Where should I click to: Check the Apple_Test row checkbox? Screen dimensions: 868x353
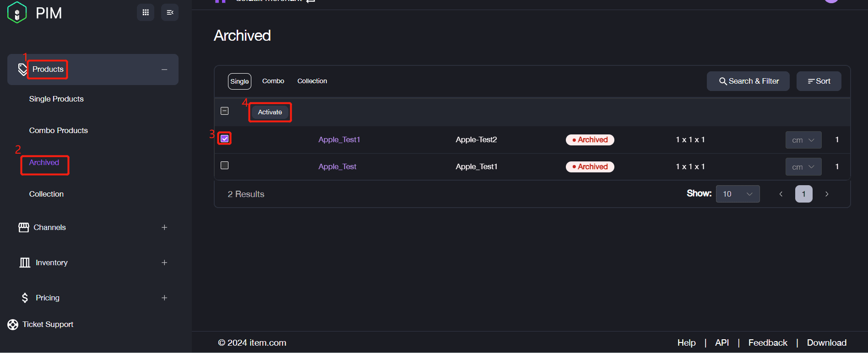click(x=225, y=166)
